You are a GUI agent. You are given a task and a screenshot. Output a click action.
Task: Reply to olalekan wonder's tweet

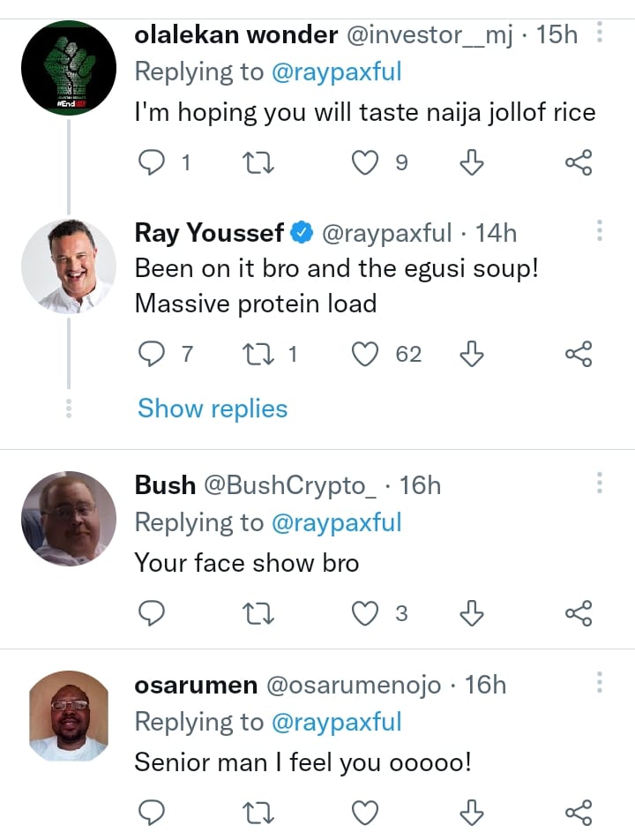(153, 162)
